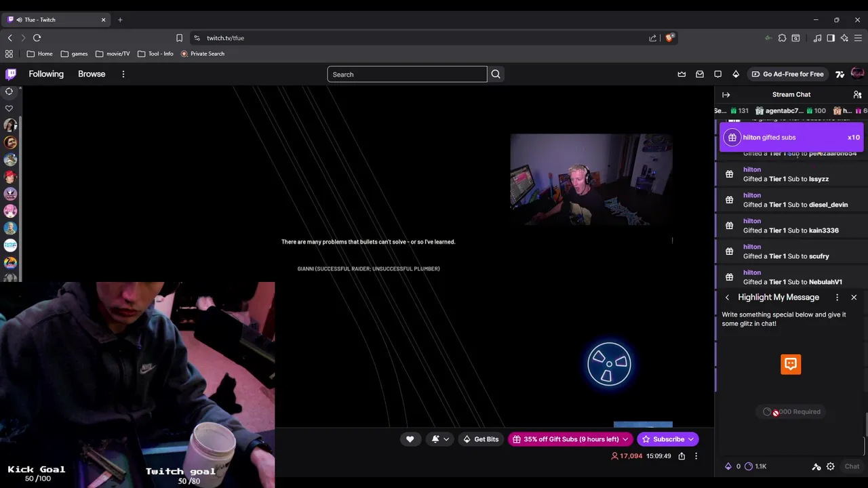Click the sidebar heart followed icon

(9, 108)
